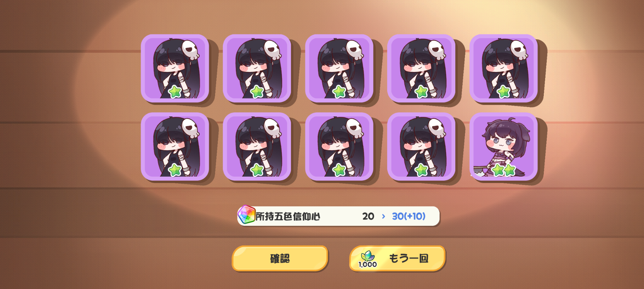The width and height of the screenshot is (644, 289).
Task: Click the もう一回 draw again button
Action: click(x=397, y=258)
